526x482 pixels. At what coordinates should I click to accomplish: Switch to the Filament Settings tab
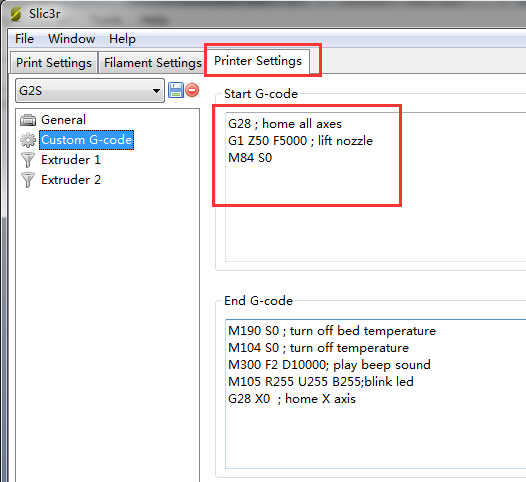153,63
